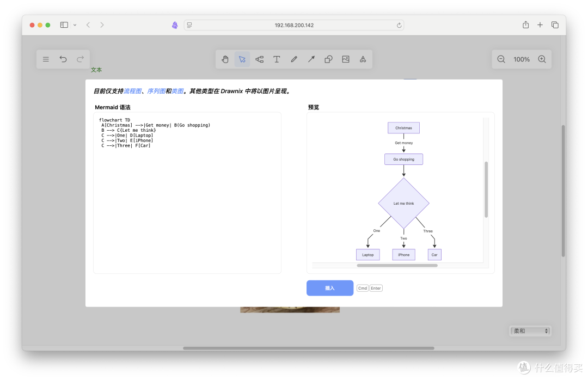The height and width of the screenshot is (380, 588).
Task: Redo the last action
Action: (80, 59)
